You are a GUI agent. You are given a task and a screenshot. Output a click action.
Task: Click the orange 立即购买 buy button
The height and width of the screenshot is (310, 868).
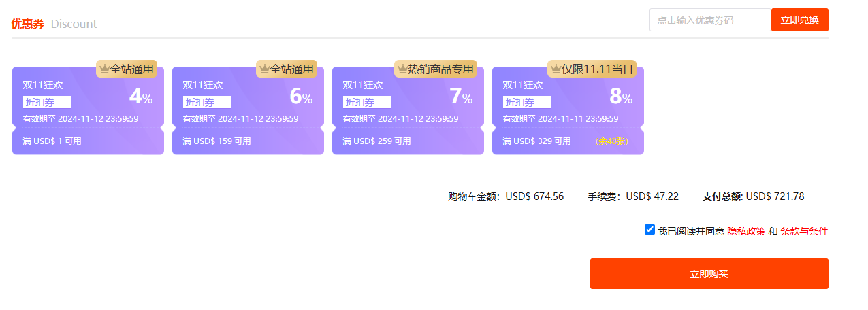click(x=709, y=273)
